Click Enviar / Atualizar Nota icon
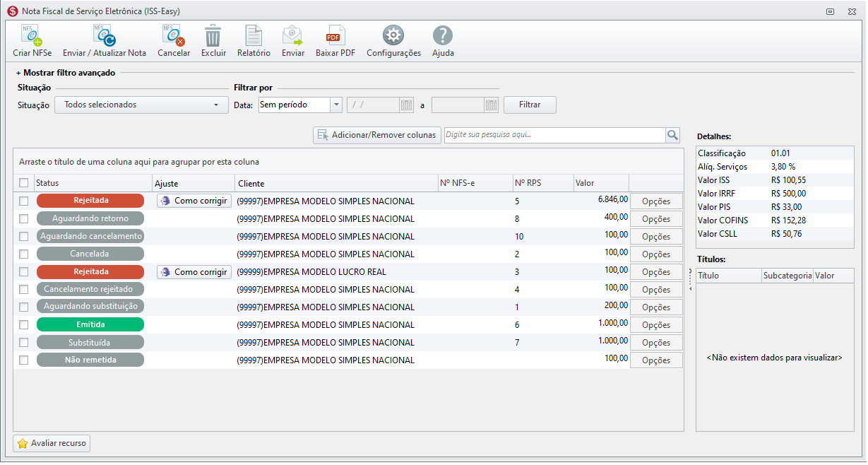The height and width of the screenshot is (465, 868). (x=104, y=35)
